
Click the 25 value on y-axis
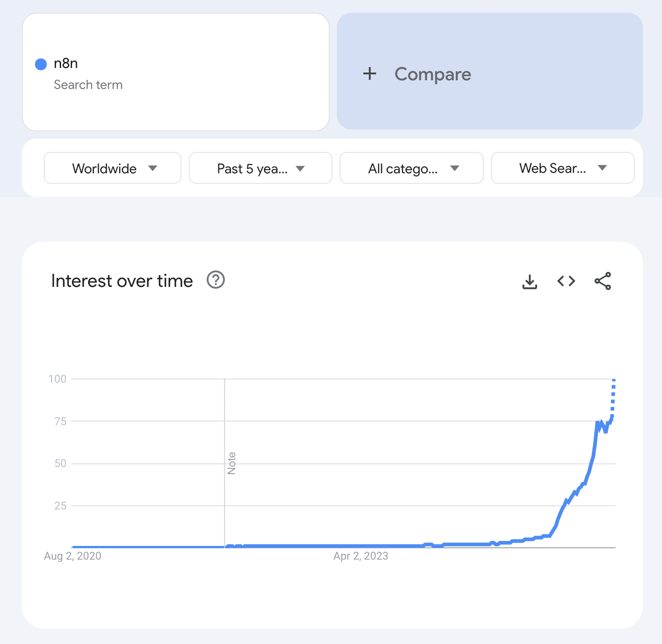pyautogui.click(x=61, y=506)
